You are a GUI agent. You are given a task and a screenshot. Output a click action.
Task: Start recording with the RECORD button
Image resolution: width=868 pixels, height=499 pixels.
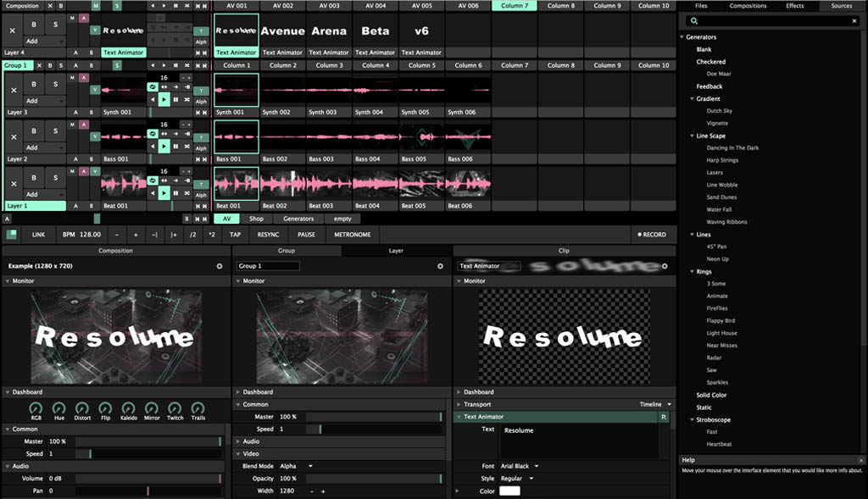[652, 235]
